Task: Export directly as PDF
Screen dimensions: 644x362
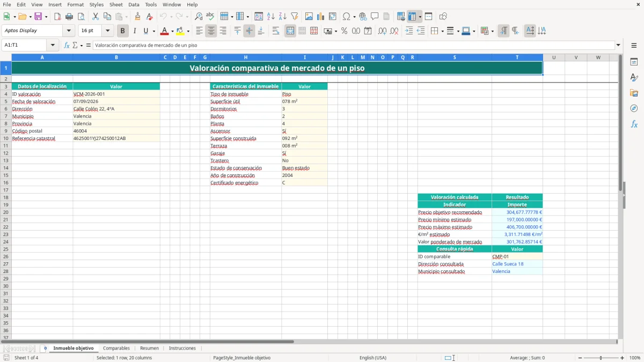Action: click(x=57, y=17)
